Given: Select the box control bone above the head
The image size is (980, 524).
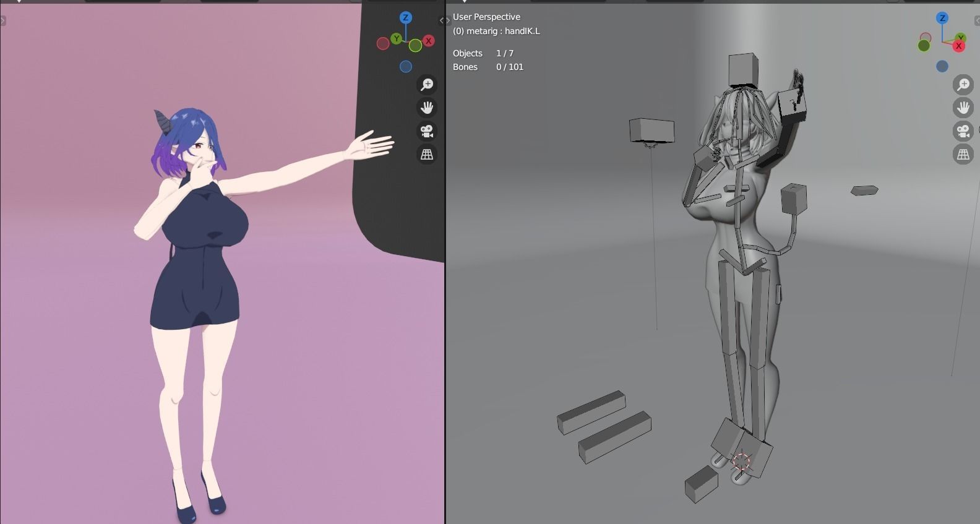Looking at the screenshot, I should click(743, 69).
